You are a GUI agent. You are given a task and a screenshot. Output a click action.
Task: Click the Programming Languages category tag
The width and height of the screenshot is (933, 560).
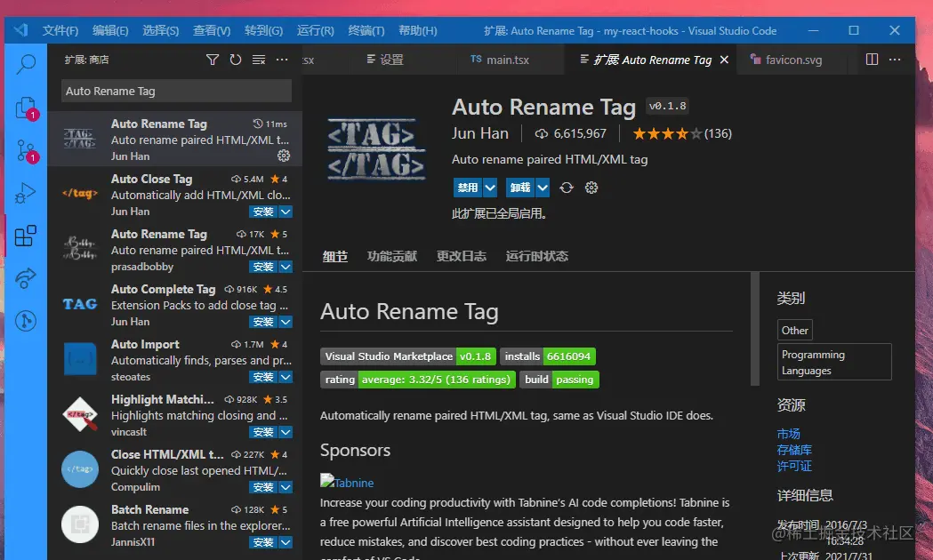pos(834,362)
